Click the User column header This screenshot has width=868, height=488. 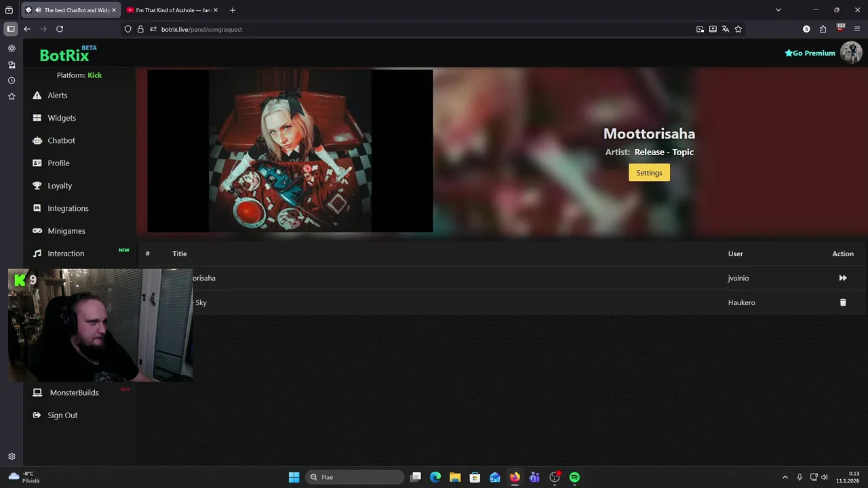pos(736,253)
